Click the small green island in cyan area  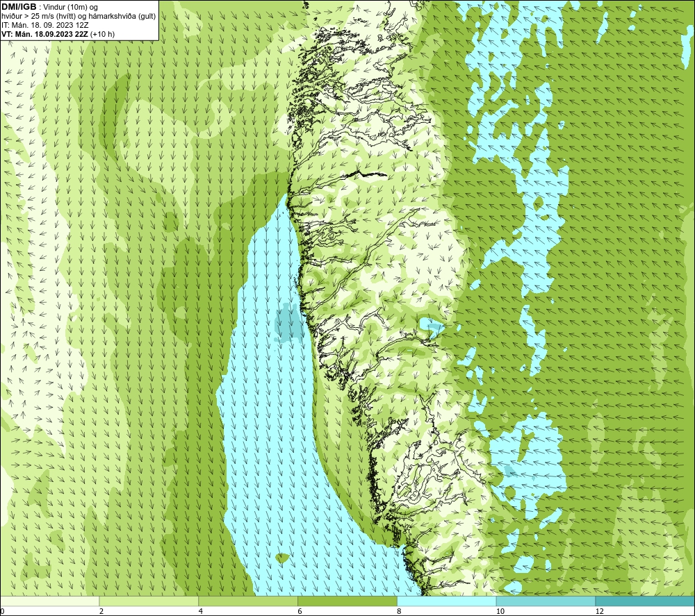[282, 558]
